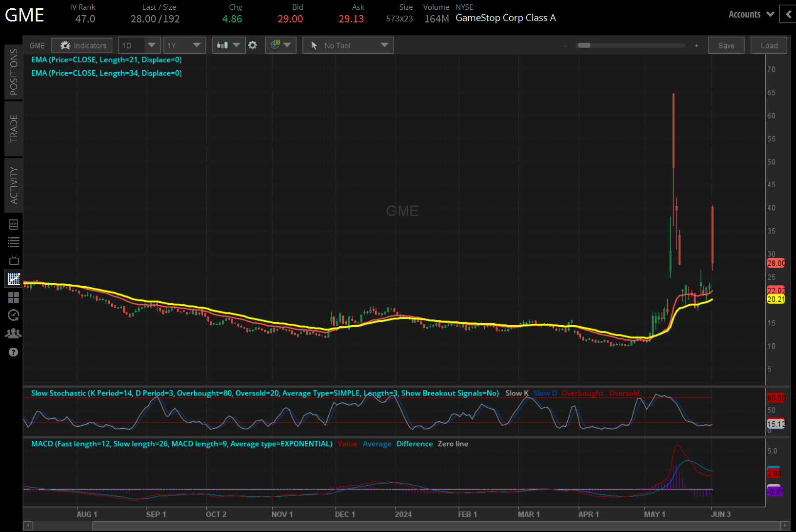
Task: Toggle the Slow D line in the stochastic legend
Action: pos(545,393)
